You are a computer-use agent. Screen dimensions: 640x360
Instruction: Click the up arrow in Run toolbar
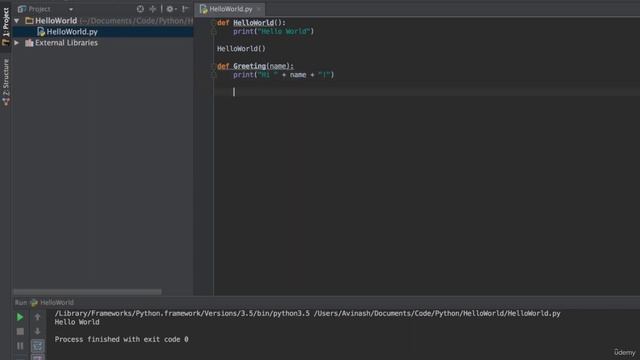tap(38, 317)
